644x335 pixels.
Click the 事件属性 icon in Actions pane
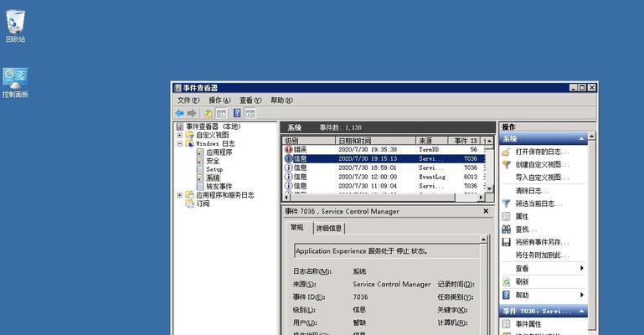[x=507, y=324]
